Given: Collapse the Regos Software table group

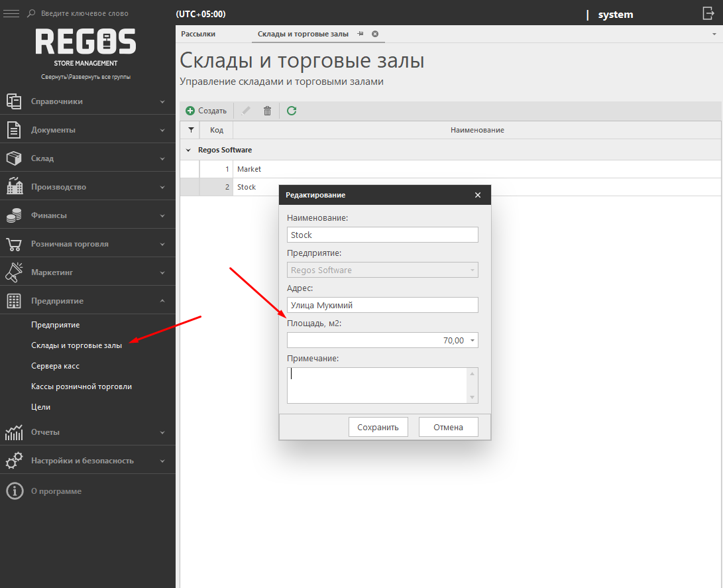Looking at the screenshot, I should [188, 150].
